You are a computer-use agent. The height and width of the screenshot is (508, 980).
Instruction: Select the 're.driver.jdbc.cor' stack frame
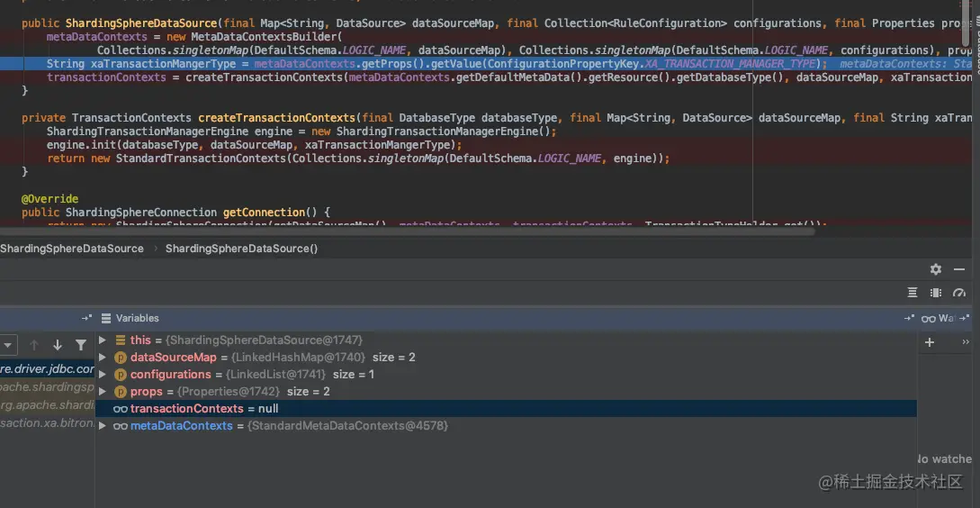(x=48, y=369)
